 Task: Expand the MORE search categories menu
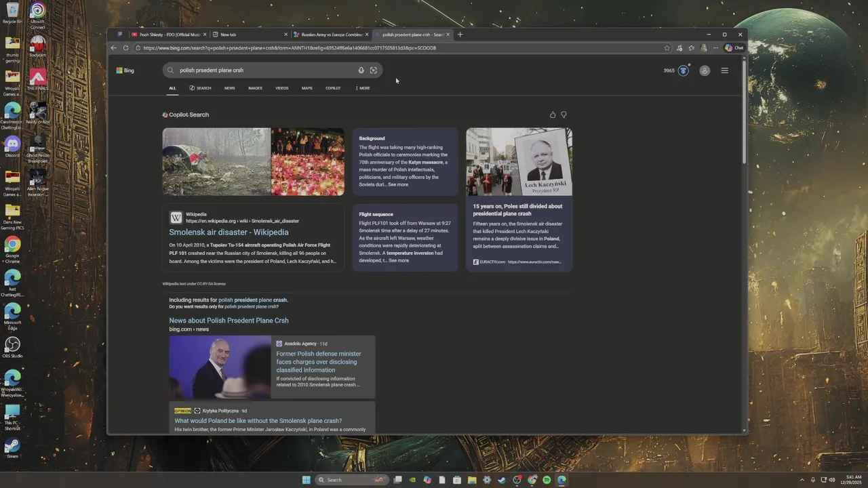coord(363,88)
